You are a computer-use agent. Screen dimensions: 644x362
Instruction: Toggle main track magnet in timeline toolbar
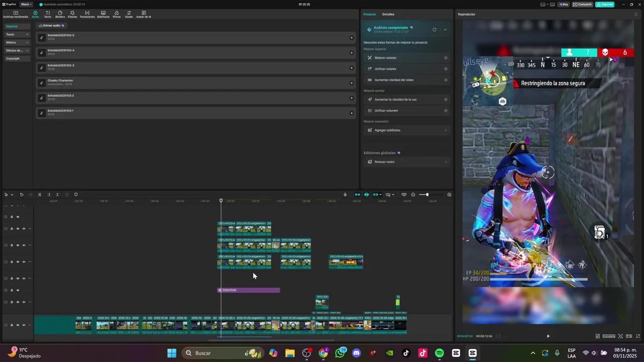click(x=357, y=195)
